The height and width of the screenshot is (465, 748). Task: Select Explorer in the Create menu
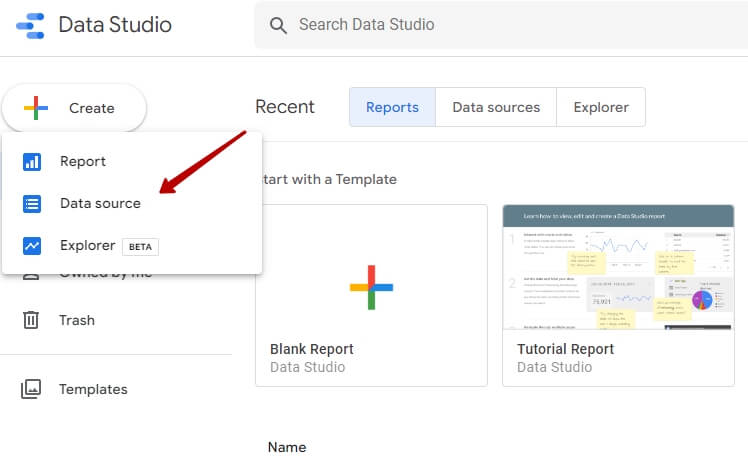point(132,246)
